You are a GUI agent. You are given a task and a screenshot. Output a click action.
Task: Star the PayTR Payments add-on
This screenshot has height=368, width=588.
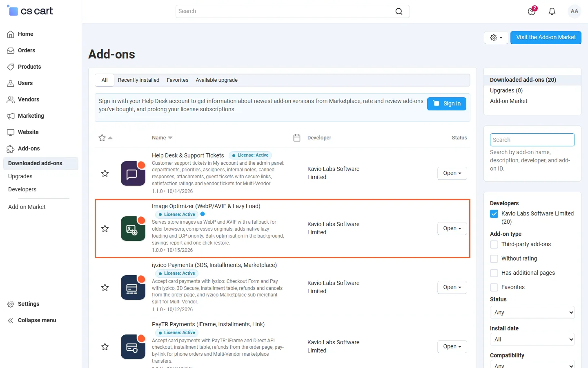tap(105, 347)
